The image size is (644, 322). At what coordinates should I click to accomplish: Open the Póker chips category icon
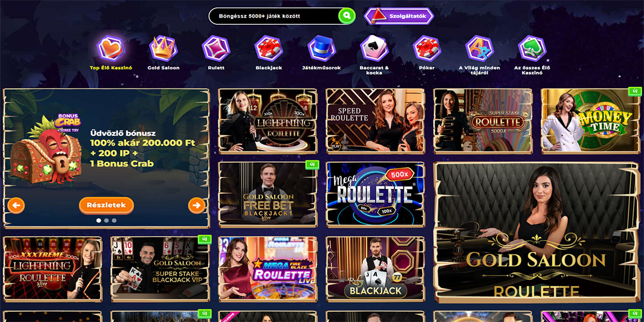pyautogui.click(x=427, y=48)
